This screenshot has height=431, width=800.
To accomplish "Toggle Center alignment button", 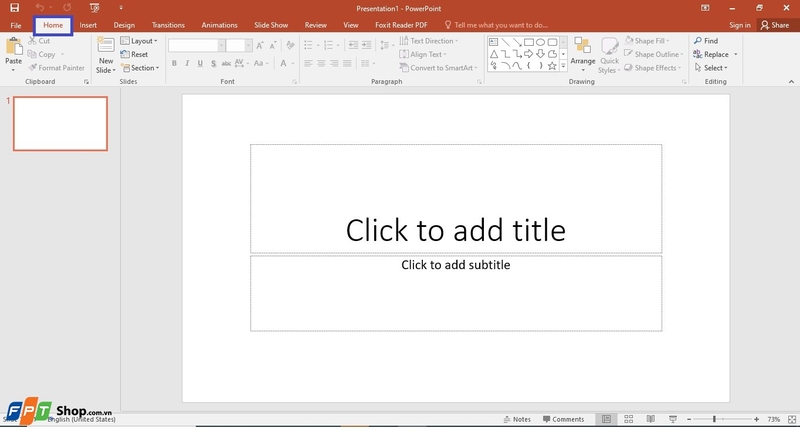I will pos(321,63).
